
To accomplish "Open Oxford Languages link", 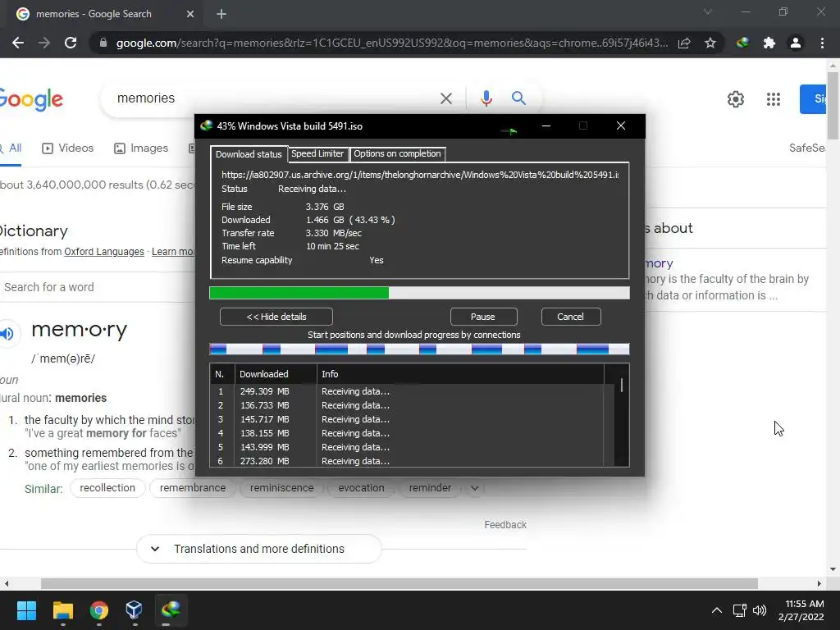I will (104, 252).
